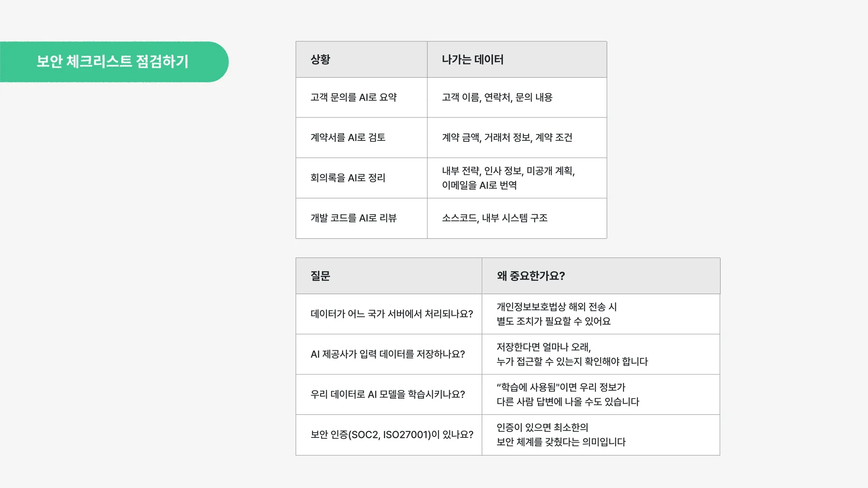Select the '계약서를 AI로 검토' row label
Screen dimensions: 868x488
(348, 138)
